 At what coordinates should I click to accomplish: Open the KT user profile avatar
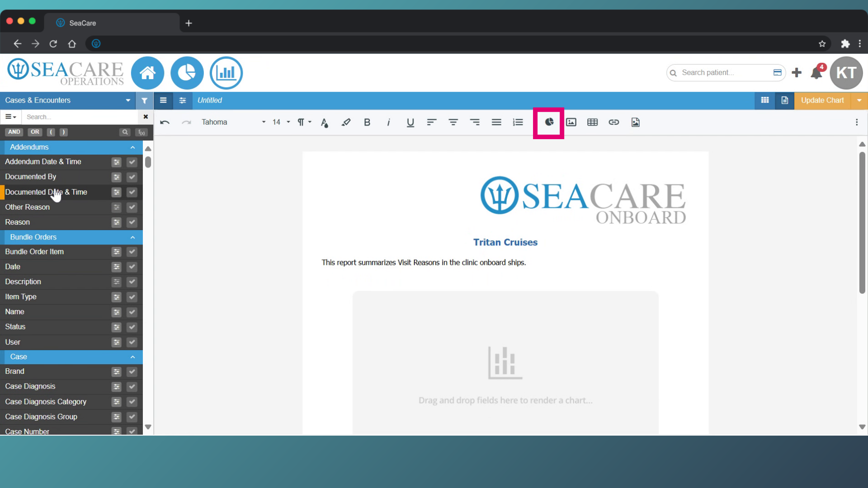tap(846, 73)
